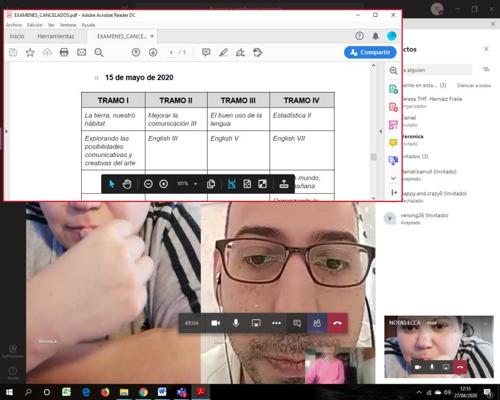Choose the hand pan tool in floating toolbar
The height and width of the screenshot is (400, 500).
pos(127,184)
